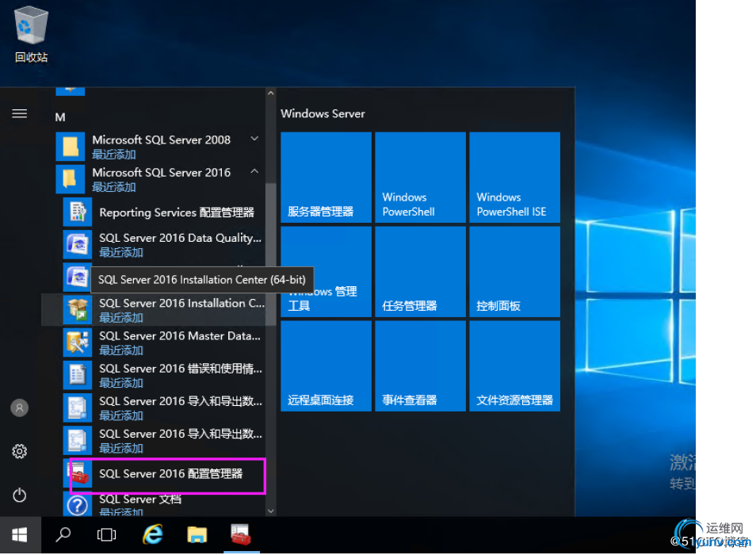756x555 pixels.
Task: Open Settings gear in Start menu
Action: coord(19,452)
